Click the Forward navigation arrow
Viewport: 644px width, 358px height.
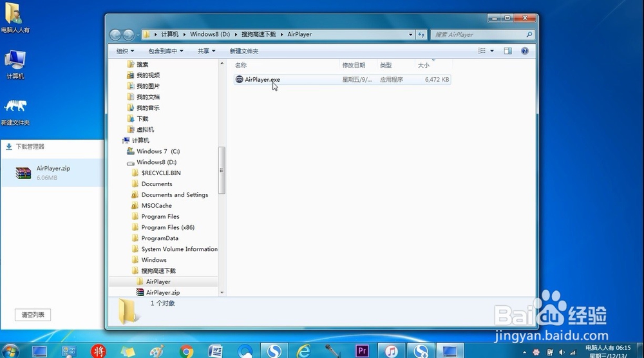pyautogui.click(x=129, y=35)
